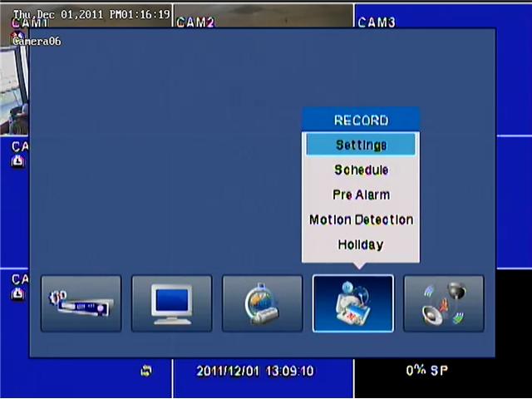The image size is (532, 399).
Task: Select Settings in the RECORD menu
Action: 361,145
